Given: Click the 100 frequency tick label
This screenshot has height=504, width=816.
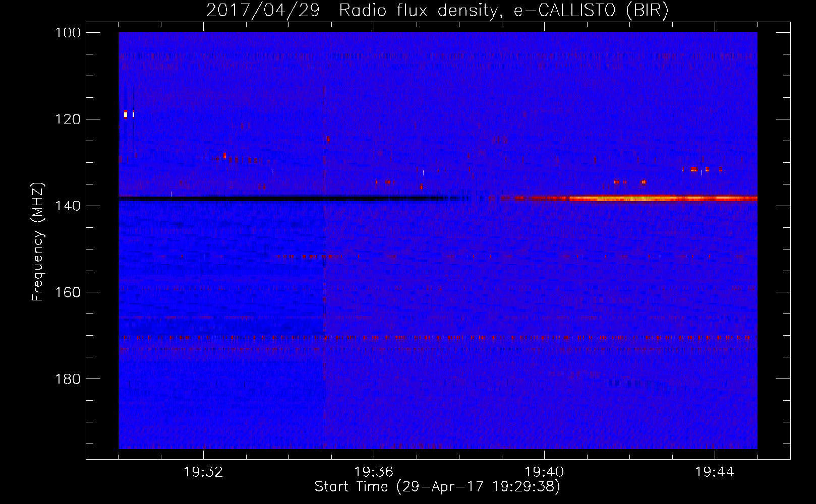Looking at the screenshot, I should (68, 33).
